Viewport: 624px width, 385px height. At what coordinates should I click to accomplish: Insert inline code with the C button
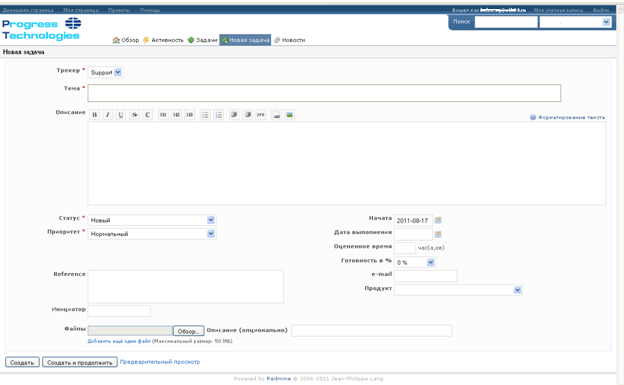tap(148, 115)
